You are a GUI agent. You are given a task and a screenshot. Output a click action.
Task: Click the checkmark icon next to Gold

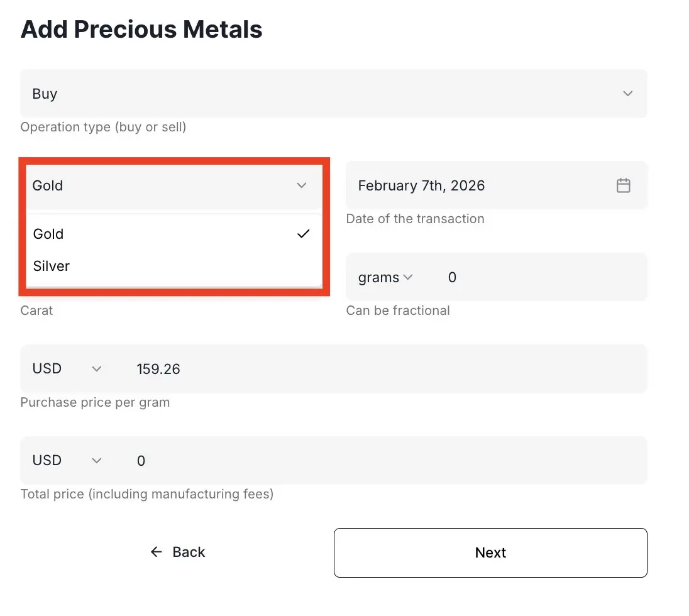pyautogui.click(x=304, y=234)
